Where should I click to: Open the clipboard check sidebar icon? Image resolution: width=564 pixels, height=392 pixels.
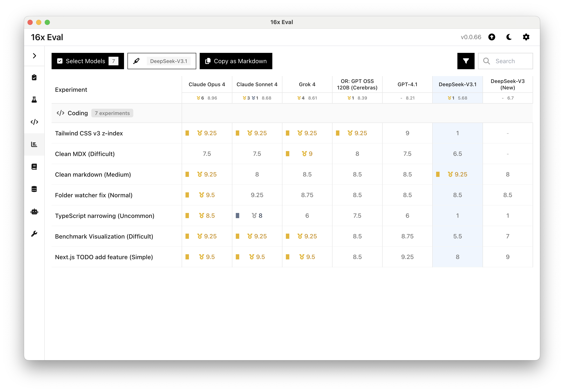[34, 77]
